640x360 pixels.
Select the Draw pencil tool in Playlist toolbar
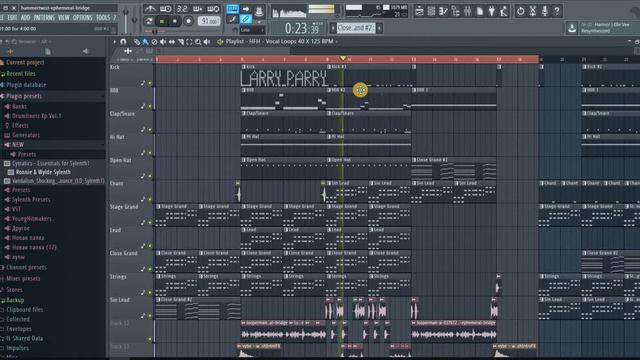click(137, 42)
